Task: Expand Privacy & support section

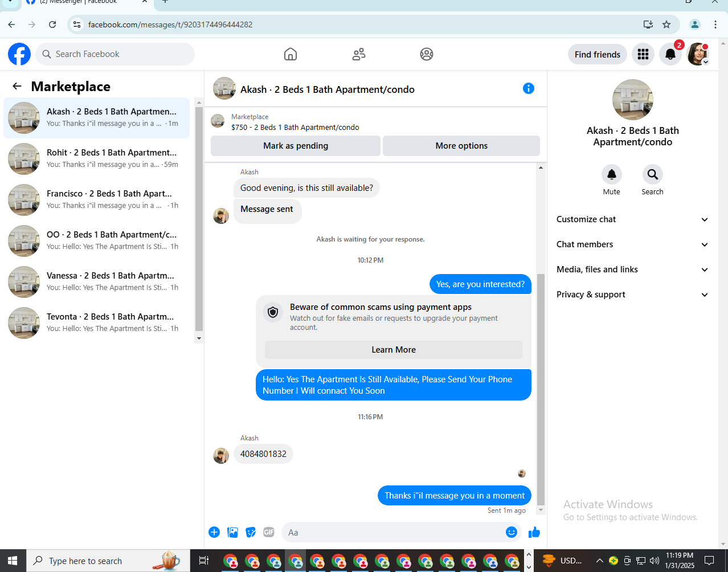Action: click(632, 295)
